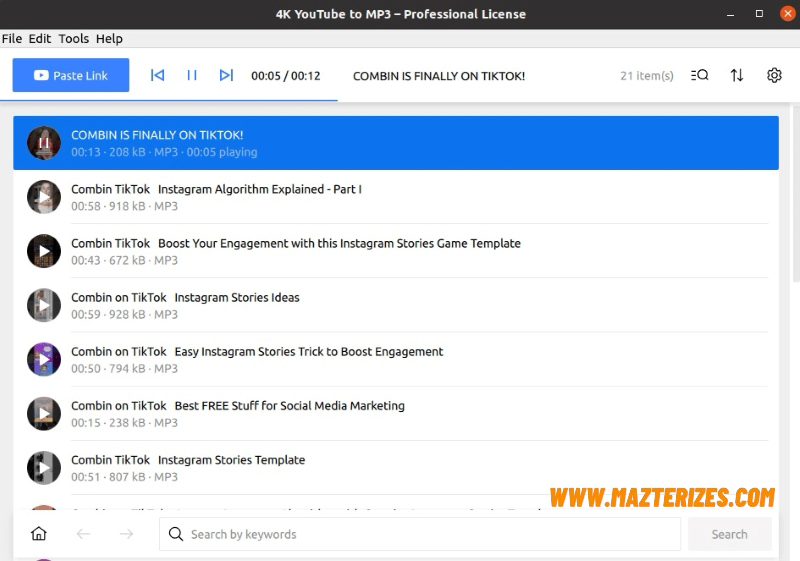This screenshot has height=561, width=800.
Task: Click the vertical scrollbar of the track list
Action: coord(796,194)
